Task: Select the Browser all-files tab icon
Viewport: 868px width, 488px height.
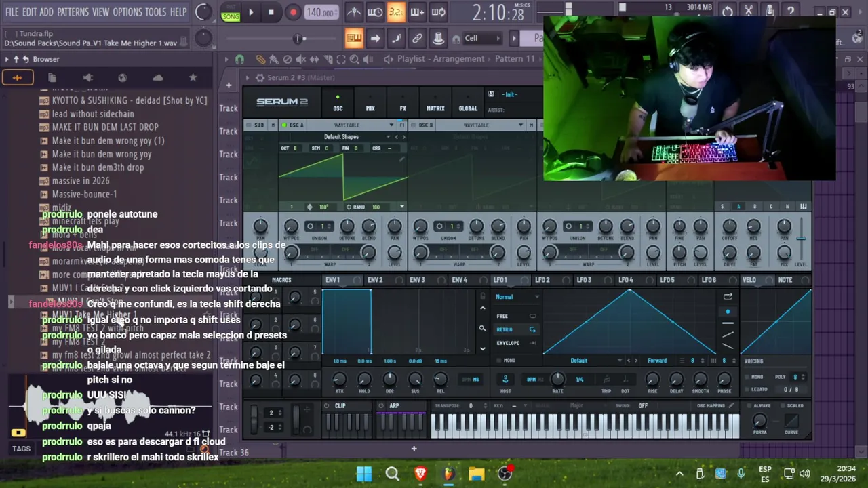Action: [18, 78]
